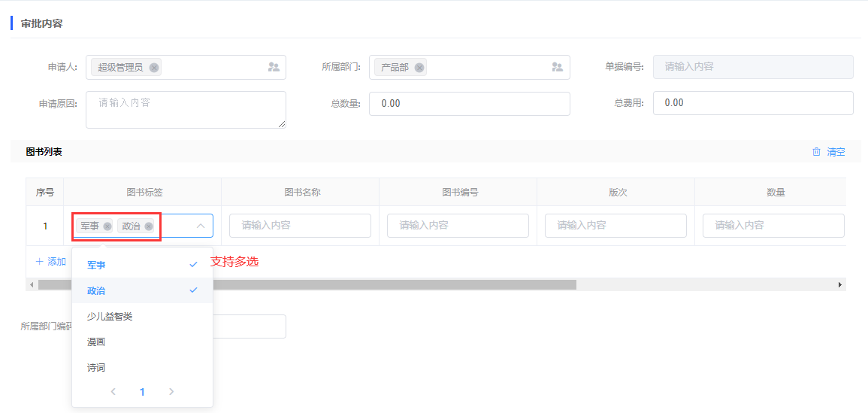This screenshot has width=868, height=413.
Task: Click the 总数量 input field
Action: click(470, 104)
